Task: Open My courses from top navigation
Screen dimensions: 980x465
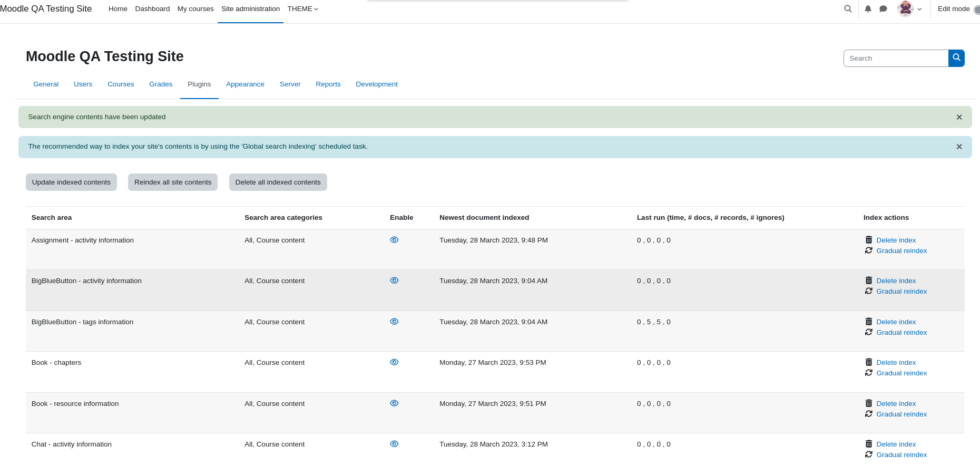Action: tap(195, 9)
